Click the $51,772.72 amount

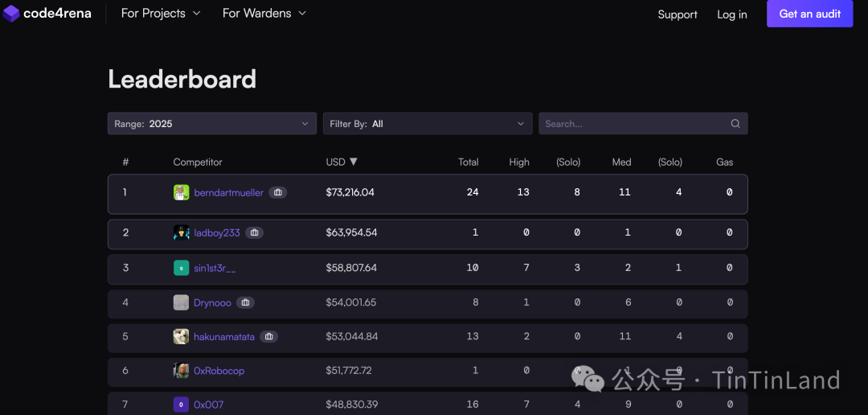point(349,370)
